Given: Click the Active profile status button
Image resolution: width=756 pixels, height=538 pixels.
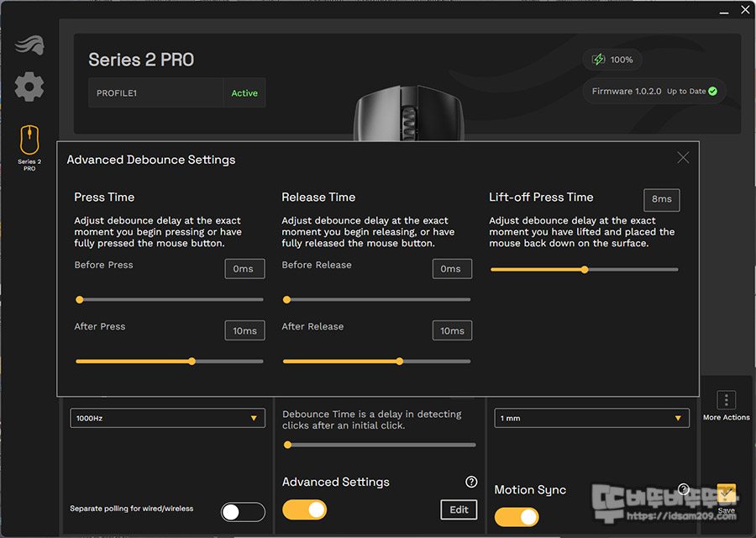Looking at the screenshot, I should point(244,92).
